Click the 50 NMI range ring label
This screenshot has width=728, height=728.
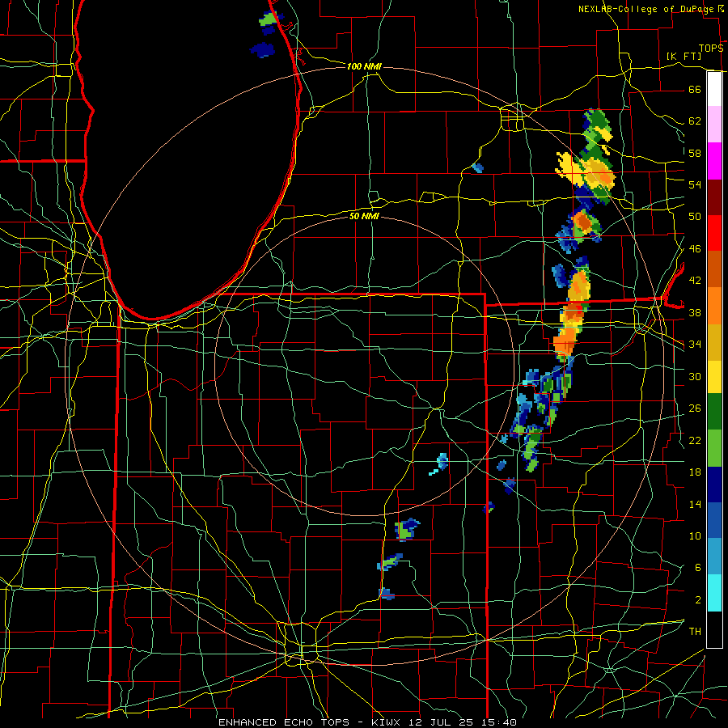coord(364,216)
